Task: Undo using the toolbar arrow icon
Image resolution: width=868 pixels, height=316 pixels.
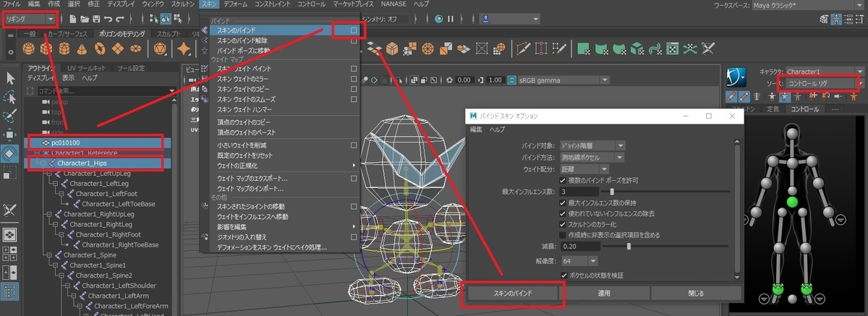Action: [108, 19]
